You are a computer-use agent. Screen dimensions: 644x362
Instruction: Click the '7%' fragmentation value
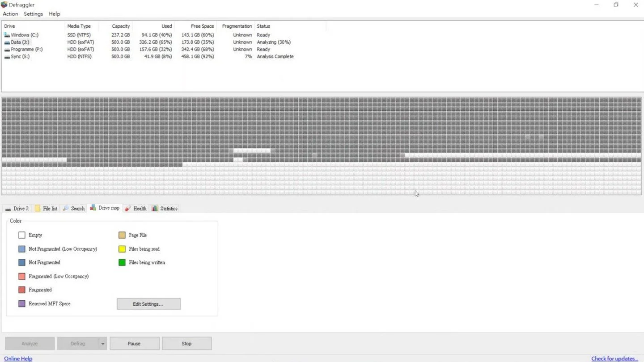coord(248,56)
